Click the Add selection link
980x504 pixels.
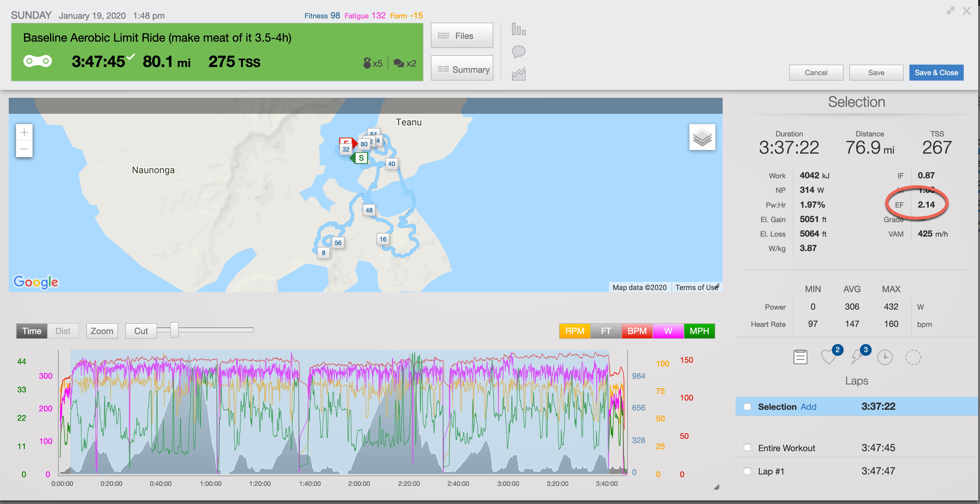coord(808,407)
